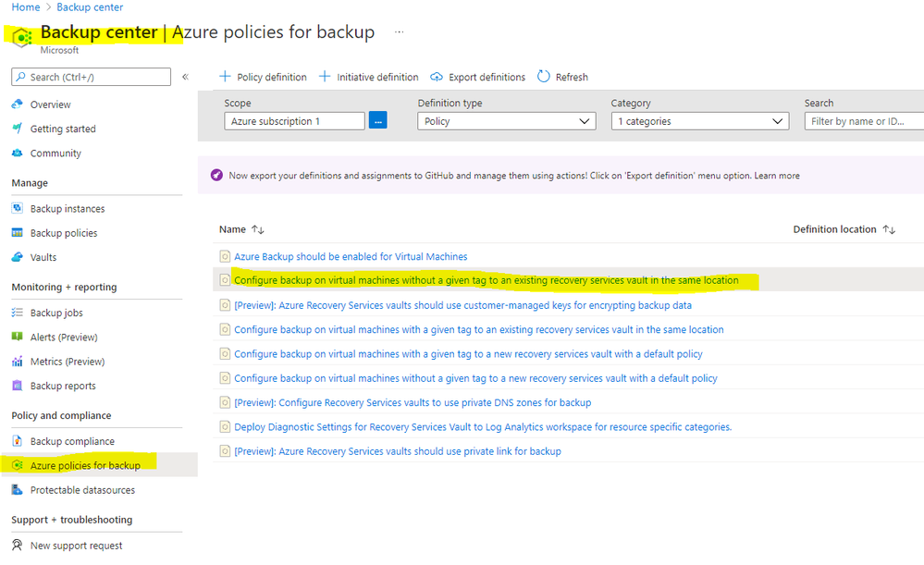Image resolution: width=924 pixels, height=565 pixels.
Task: Click the Community icon in sidebar
Action: pyautogui.click(x=17, y=154)
